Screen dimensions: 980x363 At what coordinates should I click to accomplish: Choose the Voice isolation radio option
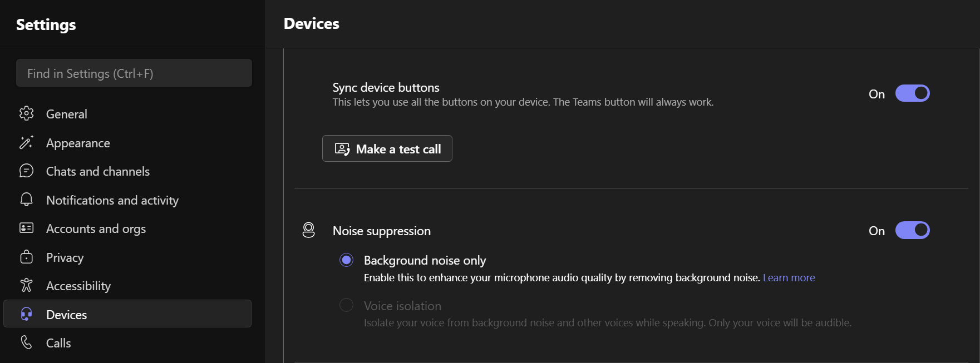346,305
